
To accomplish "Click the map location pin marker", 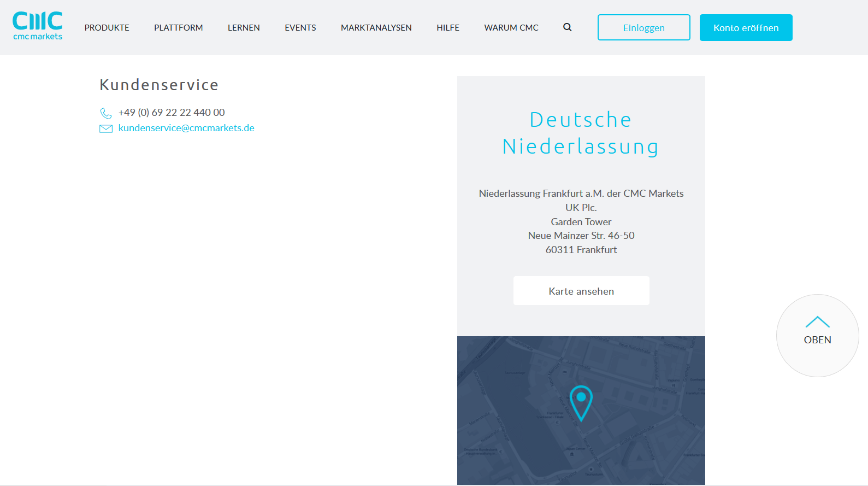I will point(581,403).
